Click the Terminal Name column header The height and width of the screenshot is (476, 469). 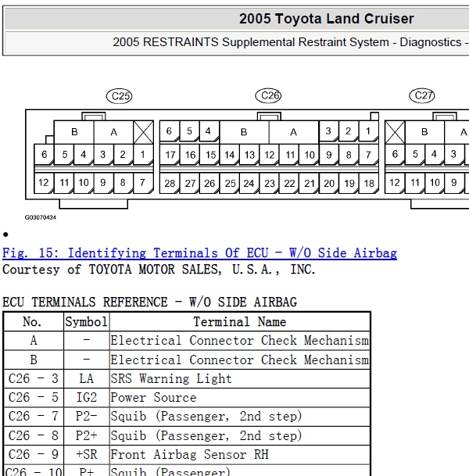(240, 322)
